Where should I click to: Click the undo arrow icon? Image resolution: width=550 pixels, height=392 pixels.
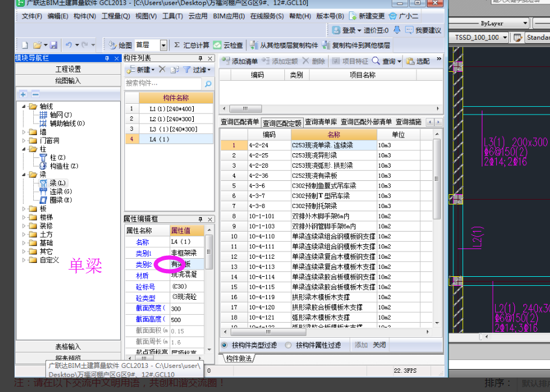point(69,45)
